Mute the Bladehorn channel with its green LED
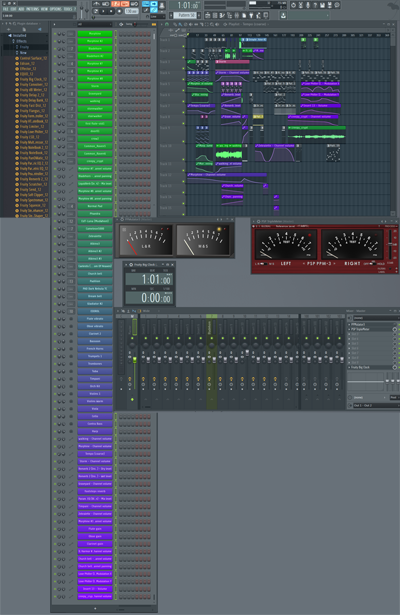This screenshot has height=615, width=400. click(55, 49)
